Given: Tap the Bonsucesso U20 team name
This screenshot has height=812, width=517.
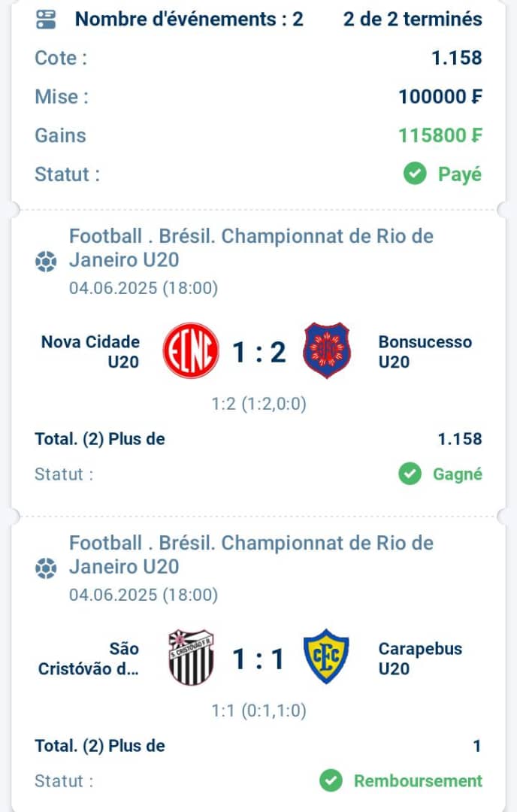Looking at the screenshot, I should click(x=425, y=352).
